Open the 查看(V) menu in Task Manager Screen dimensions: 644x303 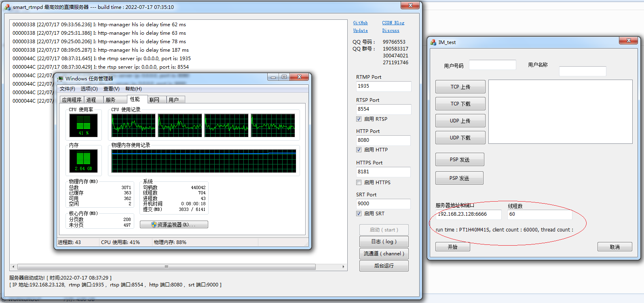pos(111,89)
